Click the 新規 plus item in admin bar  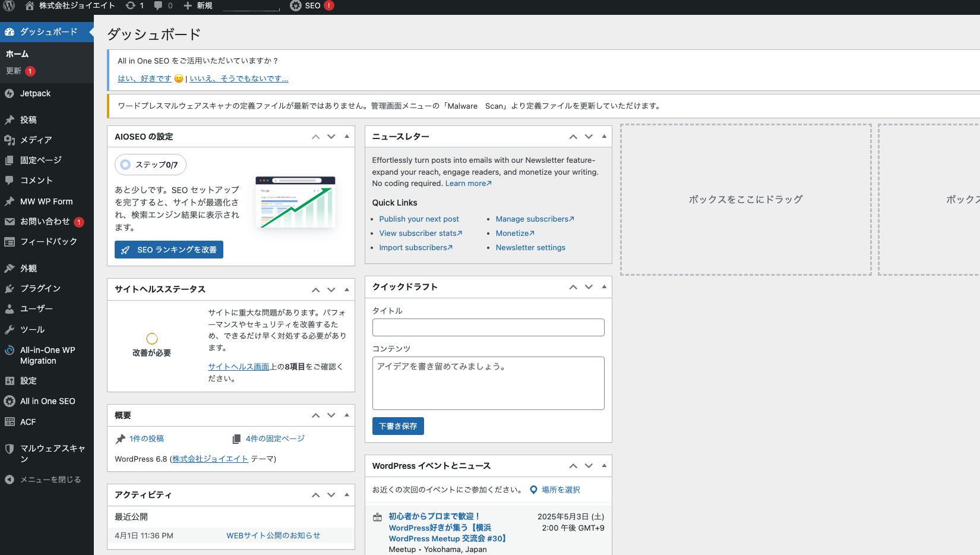[198, 5]
